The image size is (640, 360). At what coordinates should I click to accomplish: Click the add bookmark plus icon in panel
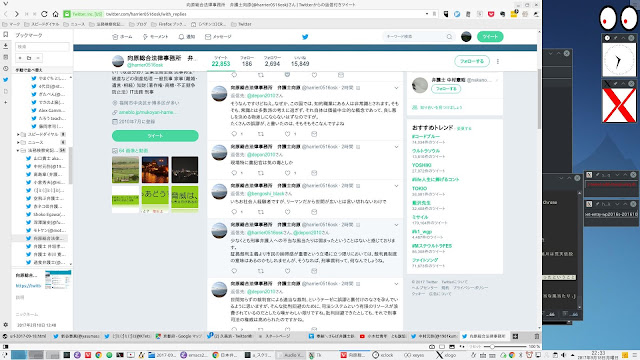20,58
